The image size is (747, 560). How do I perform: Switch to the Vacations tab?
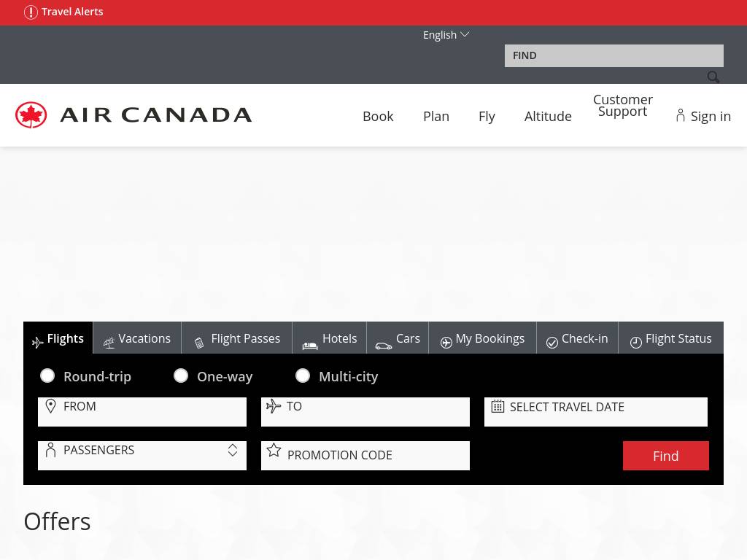click(136, 338)
